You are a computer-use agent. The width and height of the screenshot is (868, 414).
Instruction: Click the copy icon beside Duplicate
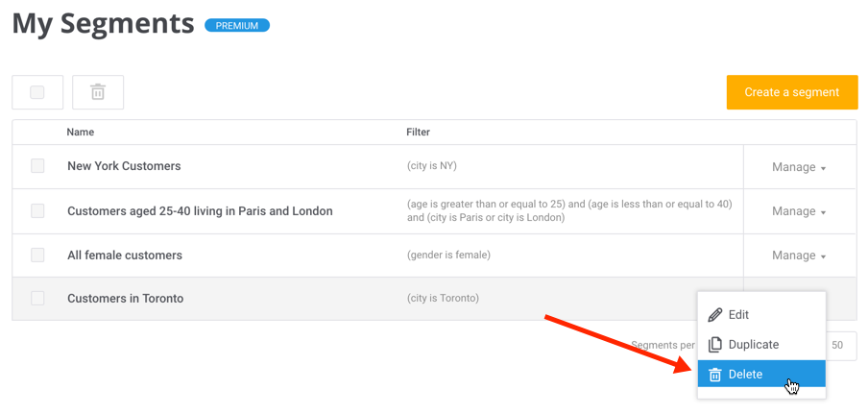point(714,345)
